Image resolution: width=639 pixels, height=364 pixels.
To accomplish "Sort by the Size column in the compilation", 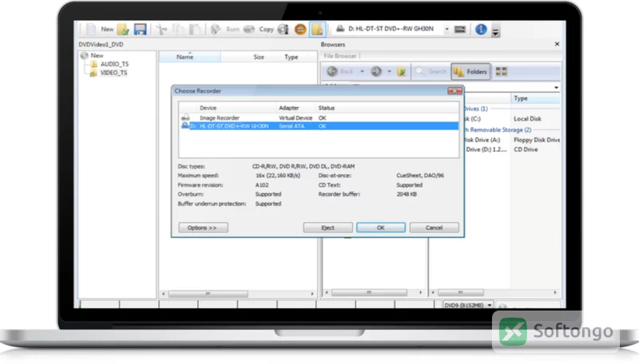I will point(258,57).
